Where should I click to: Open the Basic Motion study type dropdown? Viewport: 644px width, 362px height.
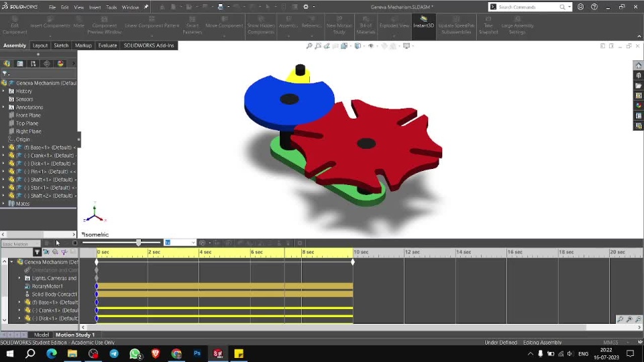(x=21, y=244)
